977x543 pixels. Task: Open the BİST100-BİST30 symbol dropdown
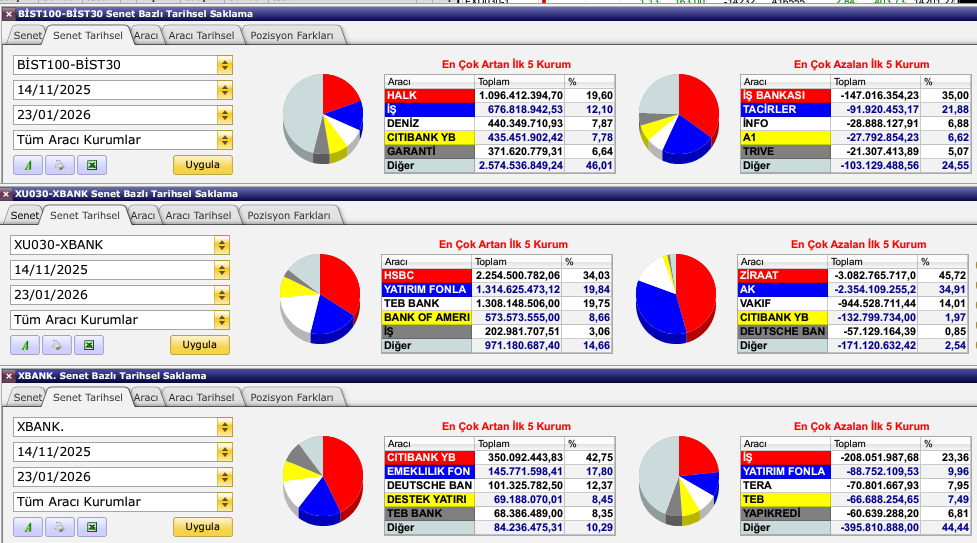pos(224,65)
